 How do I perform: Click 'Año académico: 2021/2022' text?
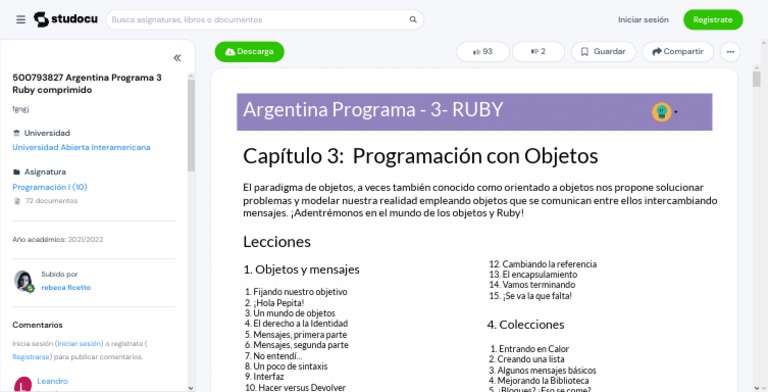tap(58, 240)
